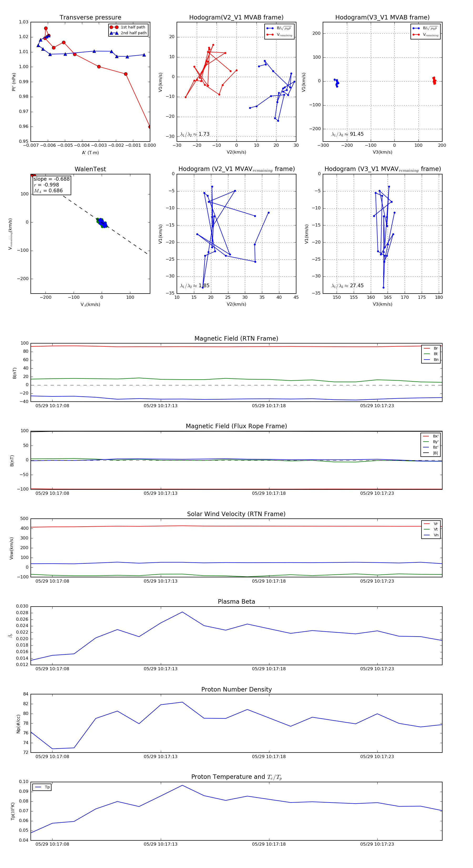The height and width of the screenshot is (868, 473).
Task: Click the "Magnetic Field (RTN Frame)" title
Action: (x=236, y=339)
